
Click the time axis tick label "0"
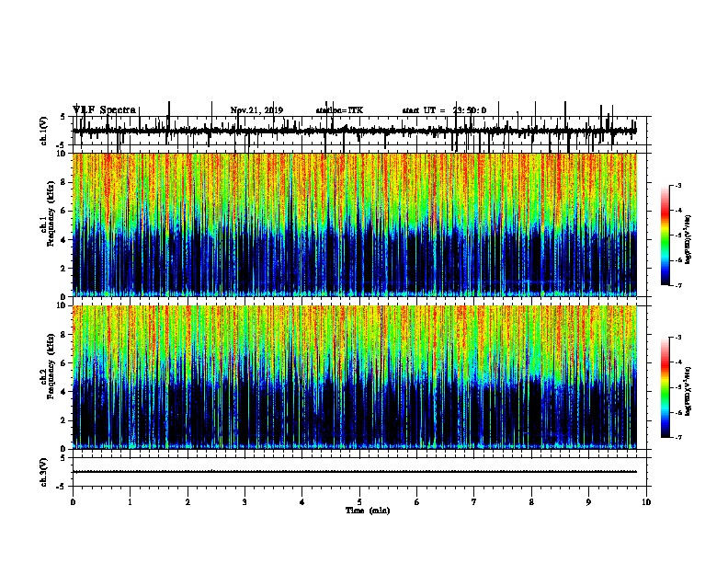point(73,502)
